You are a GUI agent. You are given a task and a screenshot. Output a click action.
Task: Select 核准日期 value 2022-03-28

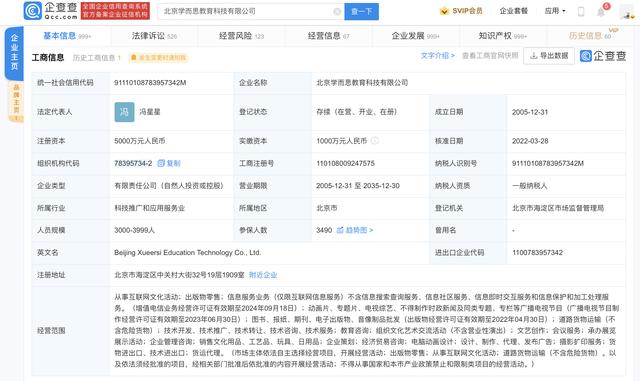530,141
